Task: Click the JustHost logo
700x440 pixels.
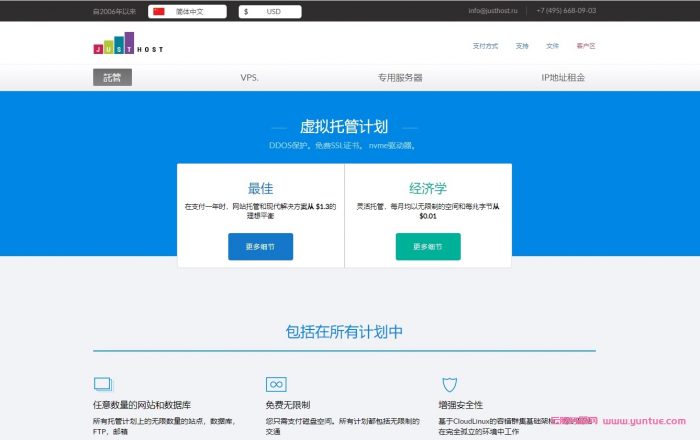Action: click(127, 46)
